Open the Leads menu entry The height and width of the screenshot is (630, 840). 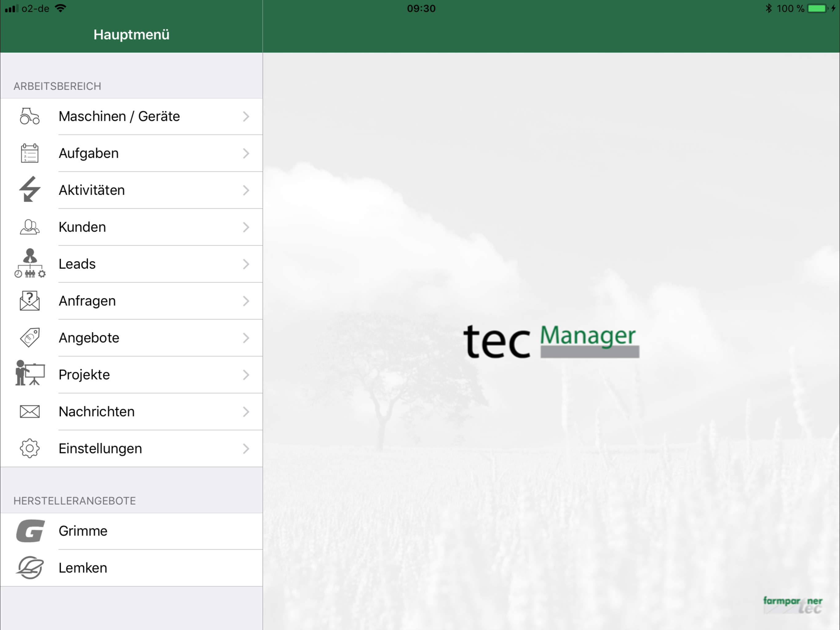[131, 264]
